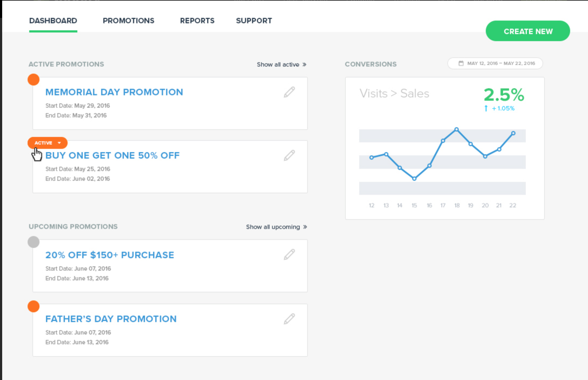Click edit pencil on Father's Day Promotion
The image size is (588, 380).
point(289,319)
